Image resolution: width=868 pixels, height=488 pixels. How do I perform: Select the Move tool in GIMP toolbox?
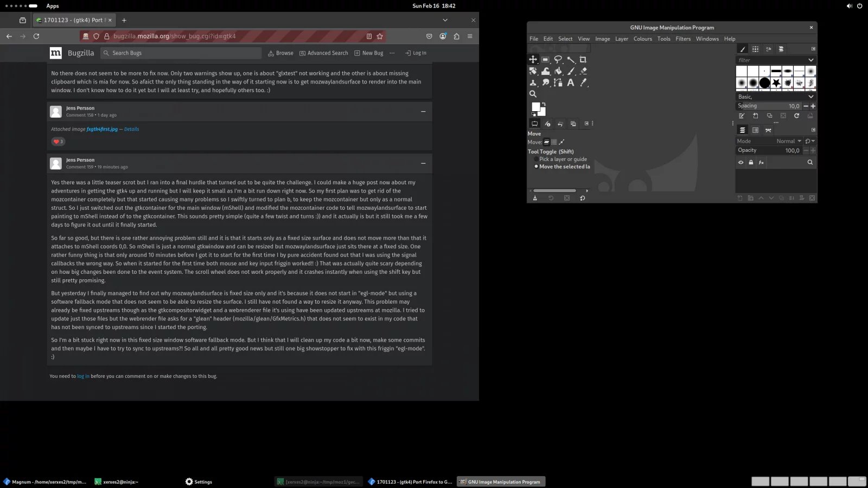(x=533, y=60)
